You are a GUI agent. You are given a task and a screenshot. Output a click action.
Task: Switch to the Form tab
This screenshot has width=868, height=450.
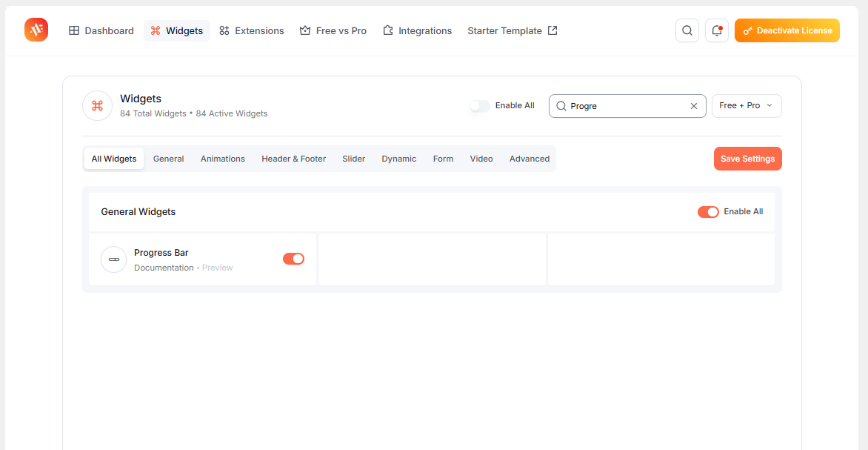[444, 159]
